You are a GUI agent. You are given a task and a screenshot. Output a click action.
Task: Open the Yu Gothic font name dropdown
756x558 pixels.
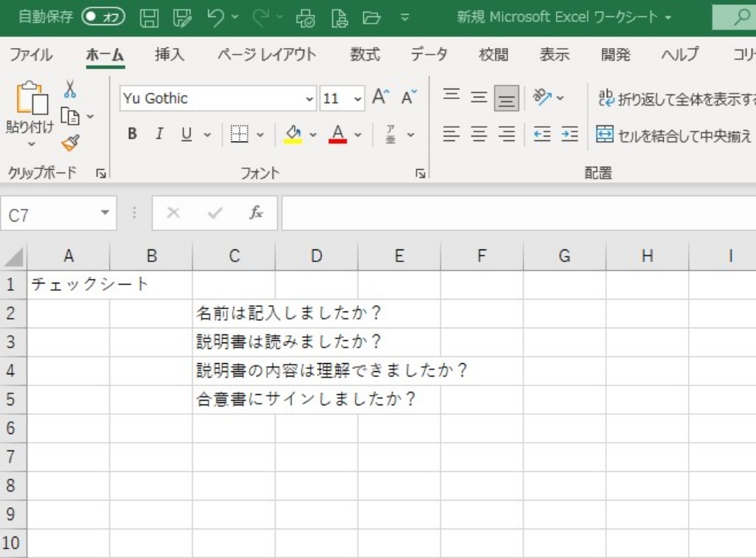pos(309,99)
